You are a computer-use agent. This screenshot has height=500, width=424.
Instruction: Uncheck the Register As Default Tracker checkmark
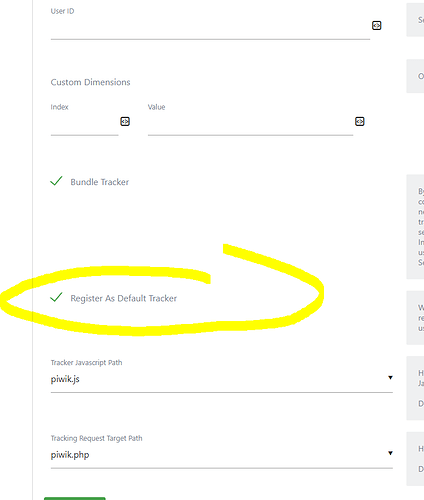56,297
